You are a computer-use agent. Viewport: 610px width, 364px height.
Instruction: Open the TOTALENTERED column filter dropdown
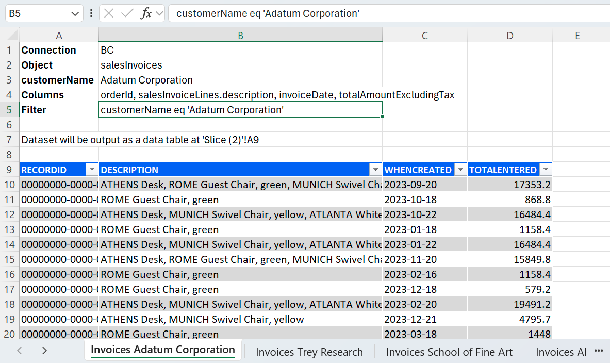pyautogui.click(x=545, y=170)
